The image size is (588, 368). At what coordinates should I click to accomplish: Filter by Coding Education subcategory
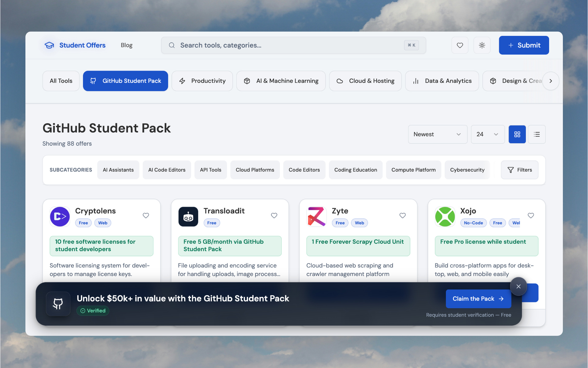pyautogui.click(x=356, y=170)
